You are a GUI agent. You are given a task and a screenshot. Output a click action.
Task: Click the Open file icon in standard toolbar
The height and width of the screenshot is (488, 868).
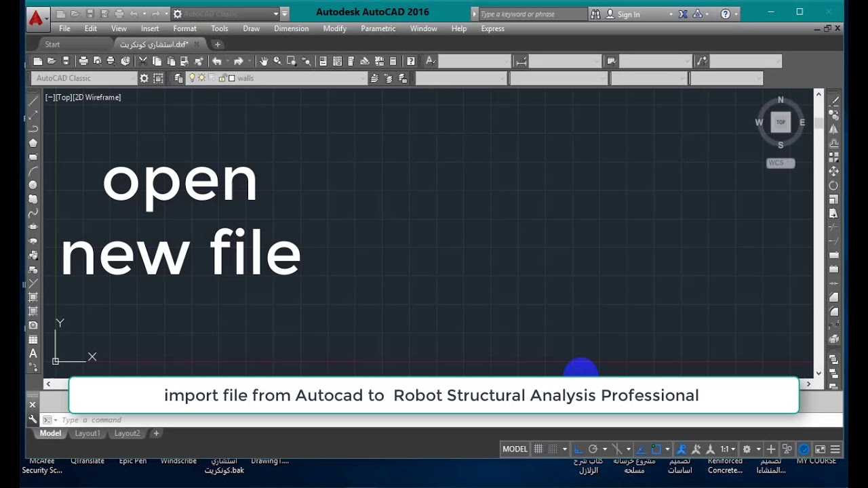(52, 61)
